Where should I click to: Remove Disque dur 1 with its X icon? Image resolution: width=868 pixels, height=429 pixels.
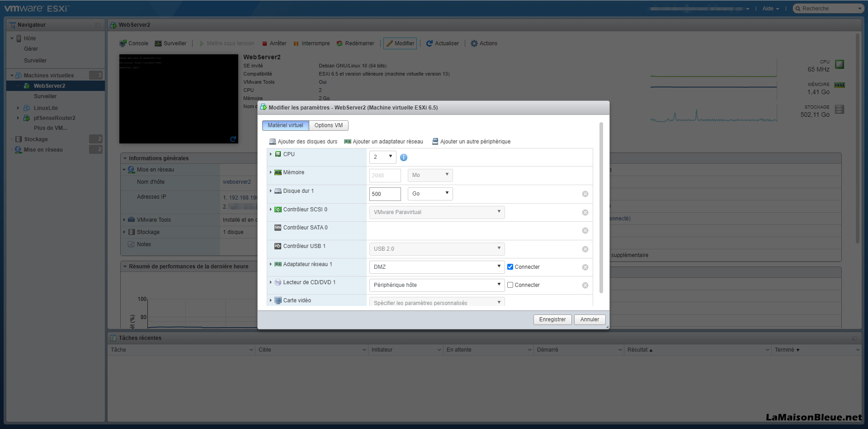[585, 194]
